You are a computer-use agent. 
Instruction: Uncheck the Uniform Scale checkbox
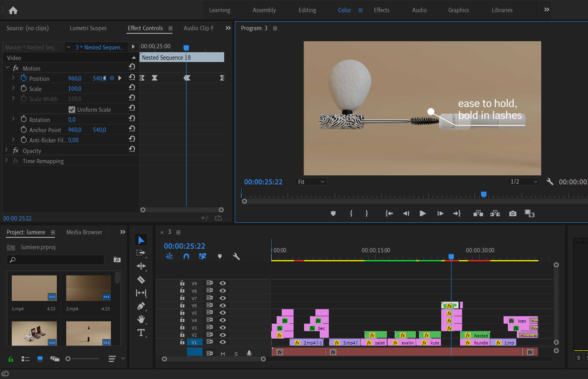(x=72, y=110)
